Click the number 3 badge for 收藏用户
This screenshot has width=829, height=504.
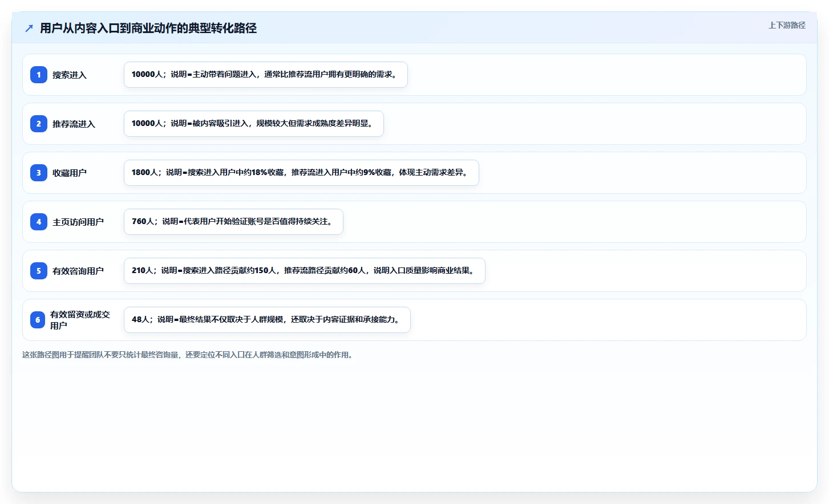coord(39,173)
